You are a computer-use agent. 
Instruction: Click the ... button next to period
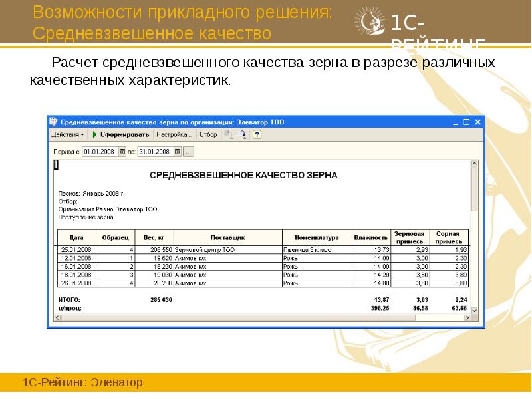(x=188, y=151)
